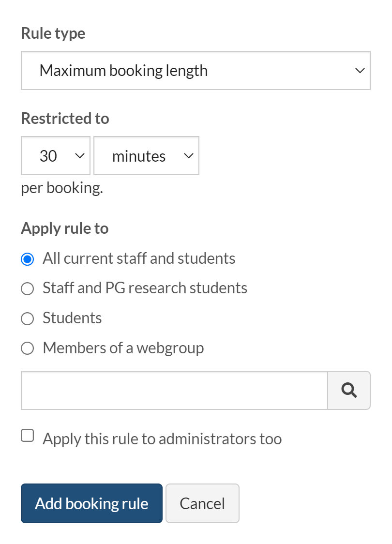This screenshot has width=392, height=544.
Task: Pick Members of a webgroup option
Action: coord(28,348)
